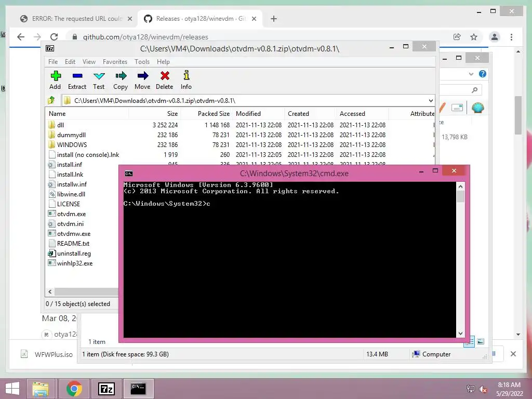This screenshot has height=399, width=532.
Task: Select the installw.inf file
Action: [x=72, y=184]
